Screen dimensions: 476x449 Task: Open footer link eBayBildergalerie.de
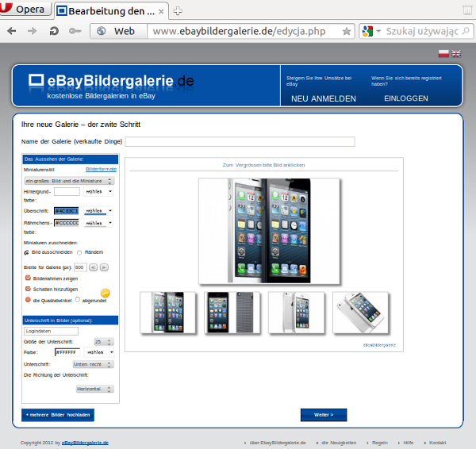(x=85, y=443)
